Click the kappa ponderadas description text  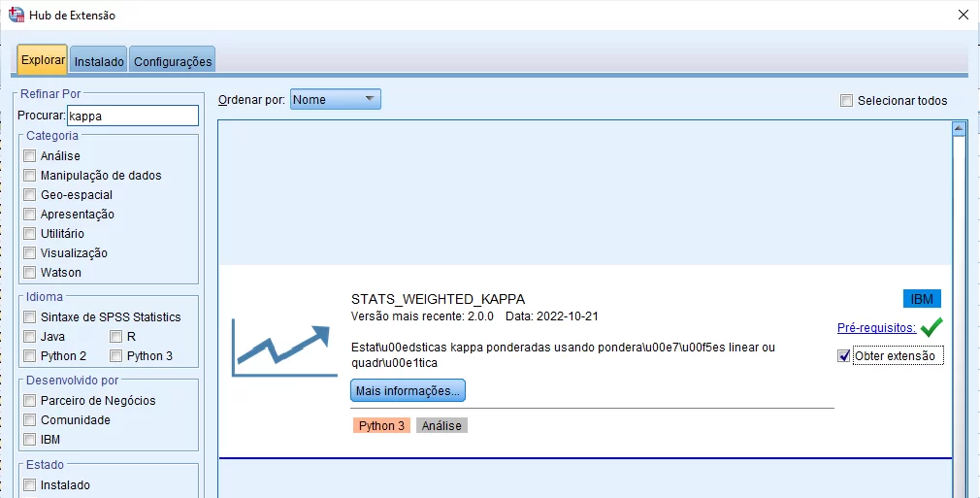563,354
